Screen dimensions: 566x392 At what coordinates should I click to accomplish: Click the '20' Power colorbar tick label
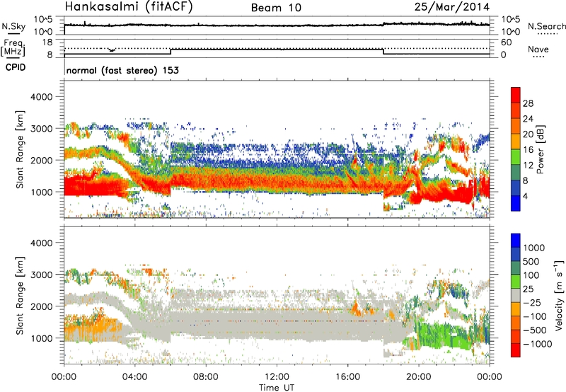coord(528,134)
